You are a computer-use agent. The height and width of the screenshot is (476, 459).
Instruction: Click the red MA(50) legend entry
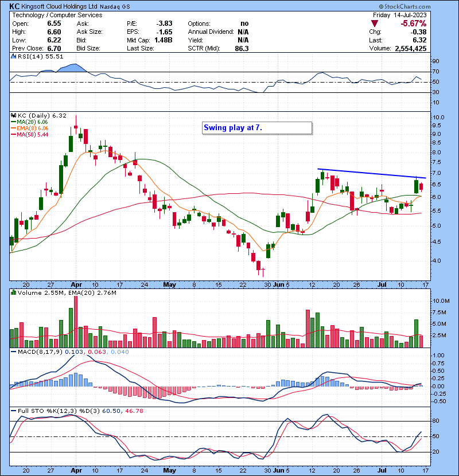point(26,134)
